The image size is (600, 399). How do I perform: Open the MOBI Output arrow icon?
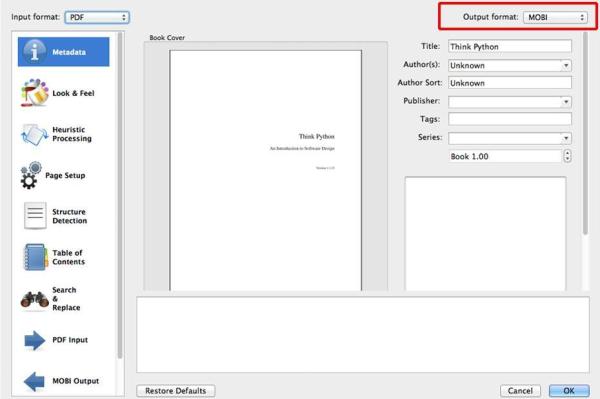[34, 381]
